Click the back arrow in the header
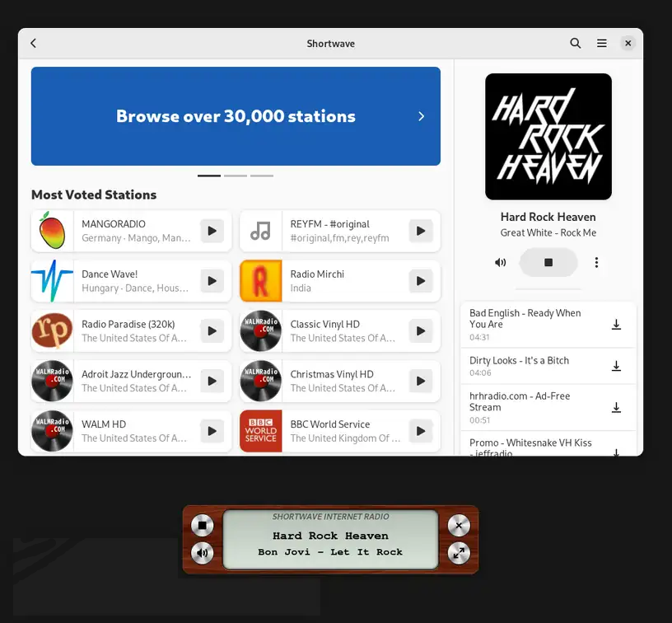The image size is (672, 623). tap(34, 44)
